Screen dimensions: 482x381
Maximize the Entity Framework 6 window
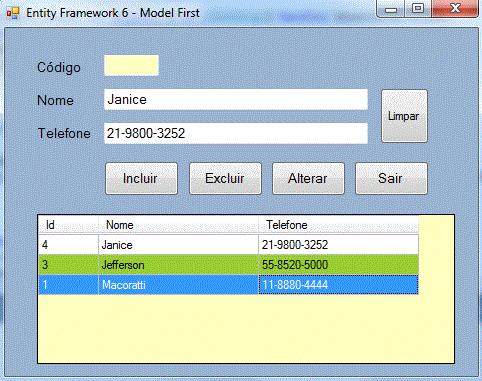coord(418,8)
